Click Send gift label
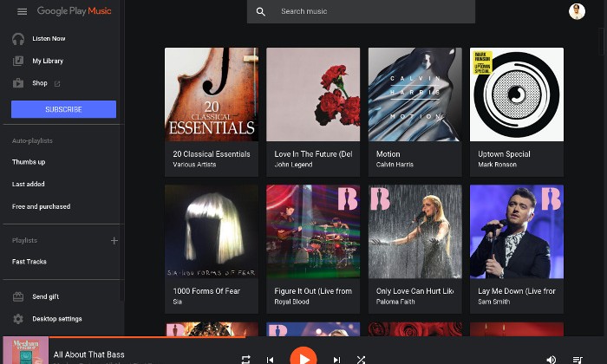Image resolution: width=607 pixels, height=364 pixels. tap(46, 296)
